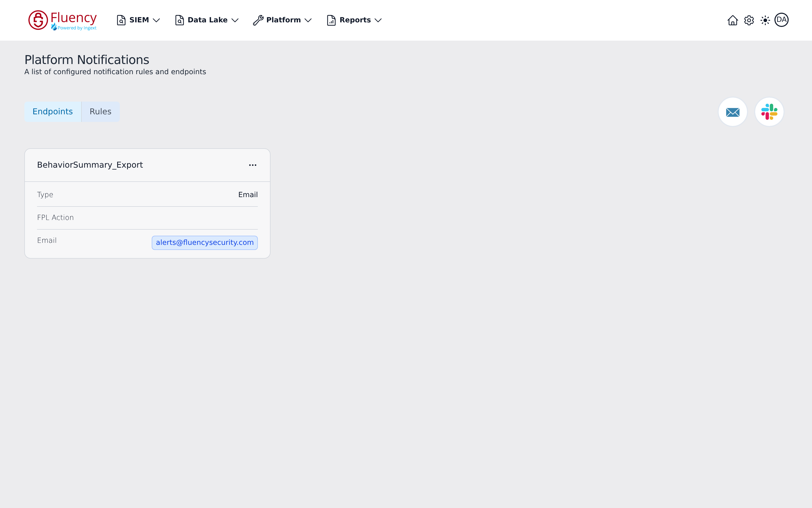Switch to the Endpoints tab
812x508 pixels.
coord(53,112)
